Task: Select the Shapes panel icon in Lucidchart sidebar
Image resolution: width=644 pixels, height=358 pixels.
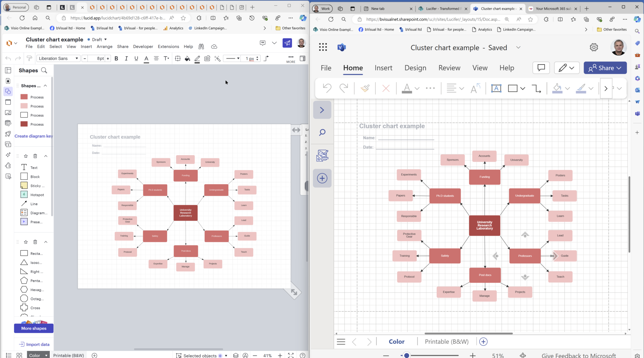Action: pos(8,92)
